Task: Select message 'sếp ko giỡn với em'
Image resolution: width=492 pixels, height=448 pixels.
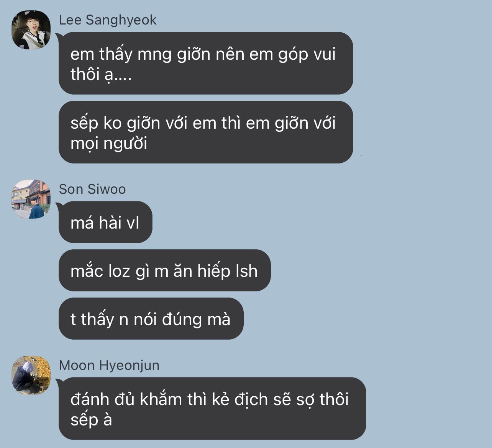Action: click(x=206, y=132)
